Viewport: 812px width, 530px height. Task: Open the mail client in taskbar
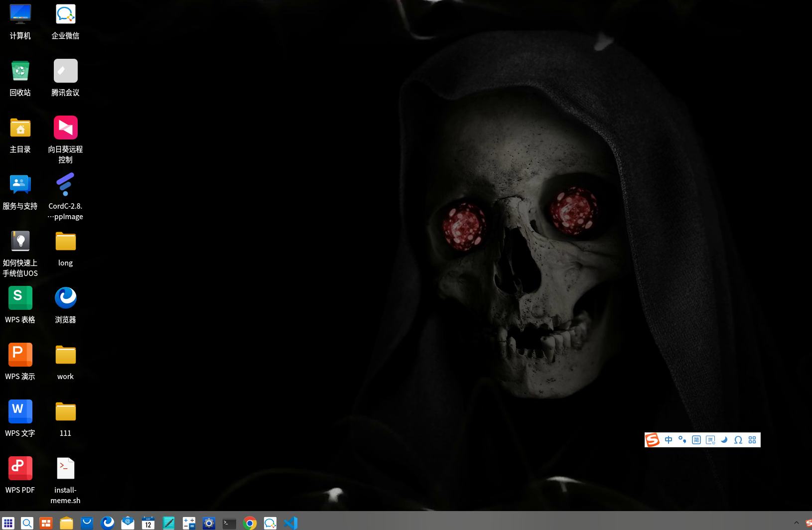tap(128, 523)
